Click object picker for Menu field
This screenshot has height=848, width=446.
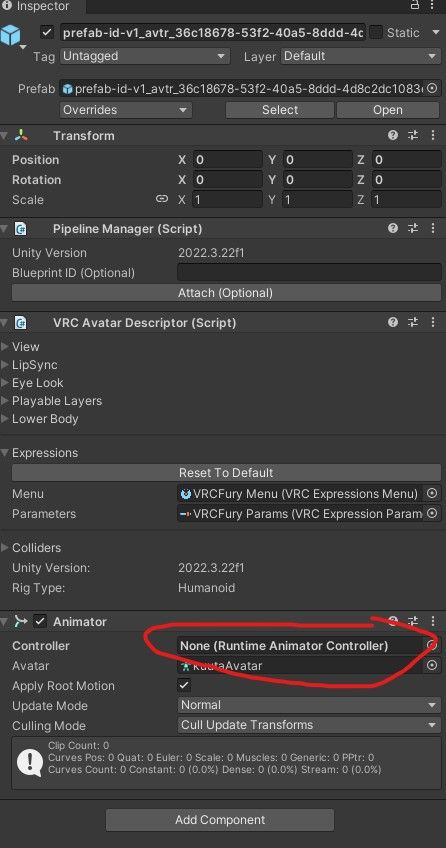tap(431, 493)
